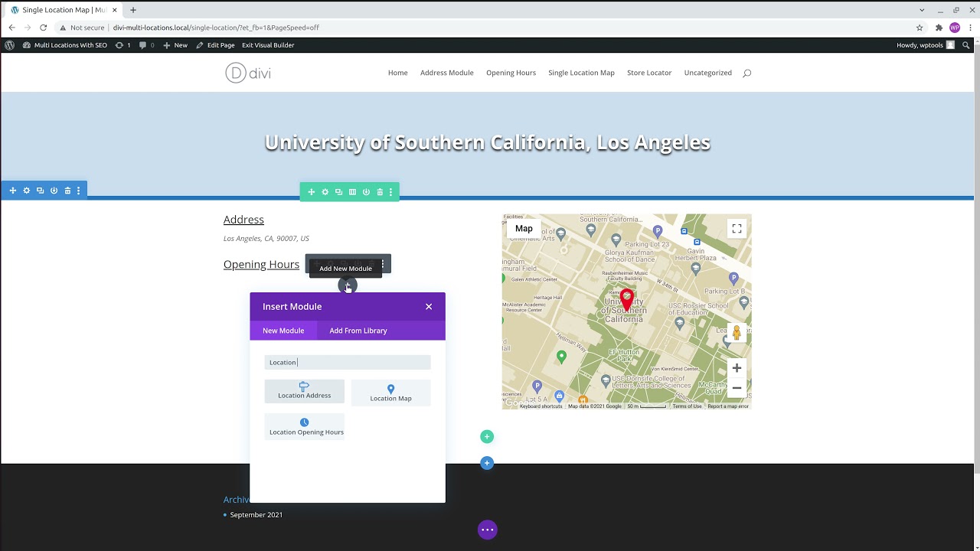Open a new browser tab

point(133,10)
